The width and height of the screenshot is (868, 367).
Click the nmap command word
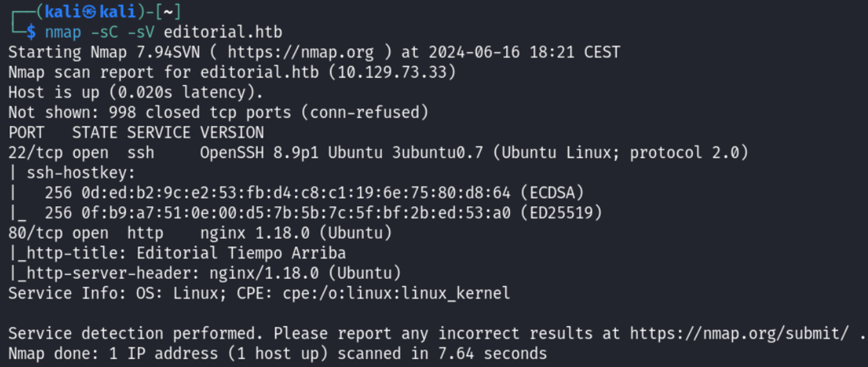[x=63, y=32]
